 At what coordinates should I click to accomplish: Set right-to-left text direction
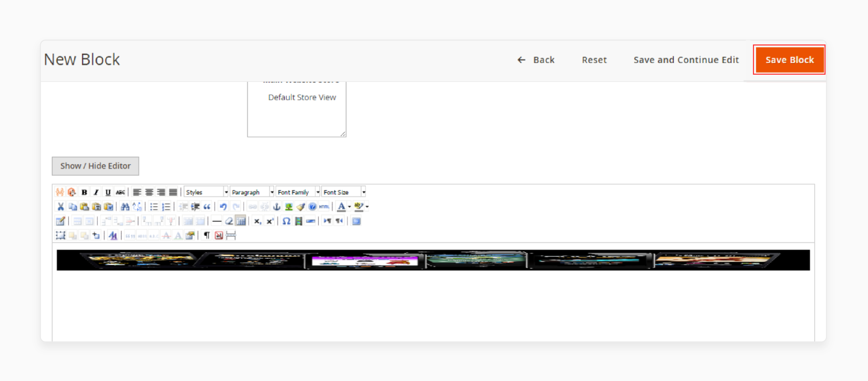339,221
